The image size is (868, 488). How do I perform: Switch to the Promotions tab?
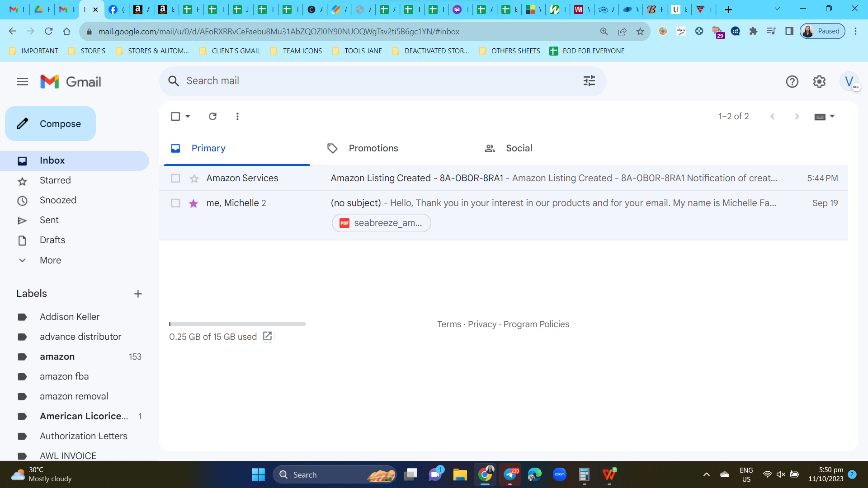coord(373,148)
